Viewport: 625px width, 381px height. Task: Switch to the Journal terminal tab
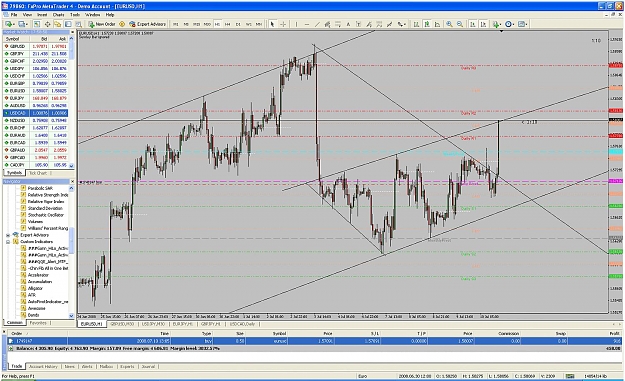click(148, 366)
